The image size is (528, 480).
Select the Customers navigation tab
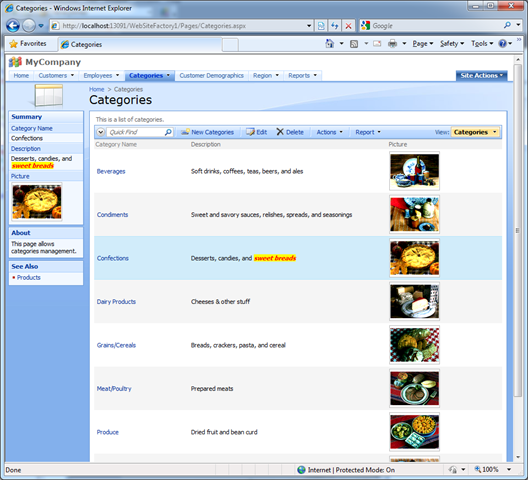[56, 75]
